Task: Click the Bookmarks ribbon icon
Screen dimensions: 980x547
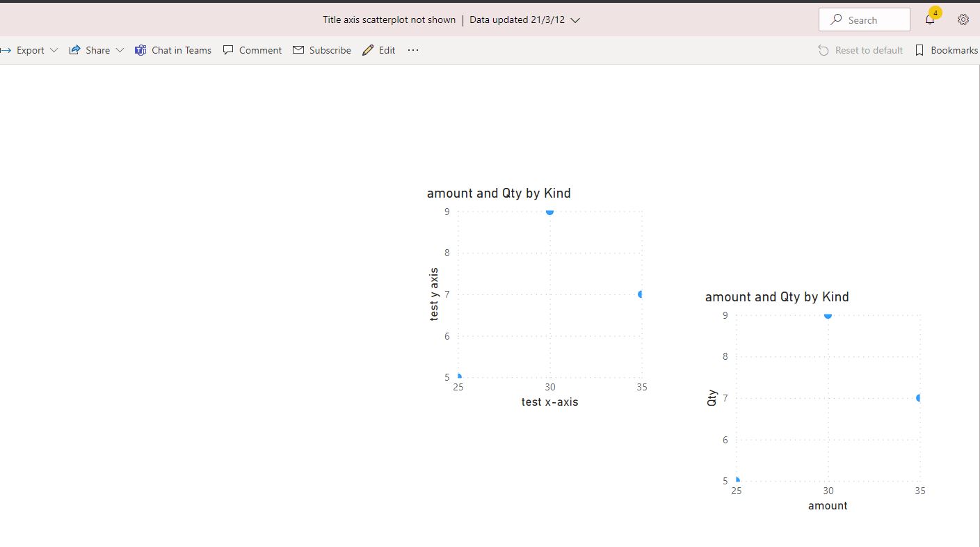Action: (919, 50)
